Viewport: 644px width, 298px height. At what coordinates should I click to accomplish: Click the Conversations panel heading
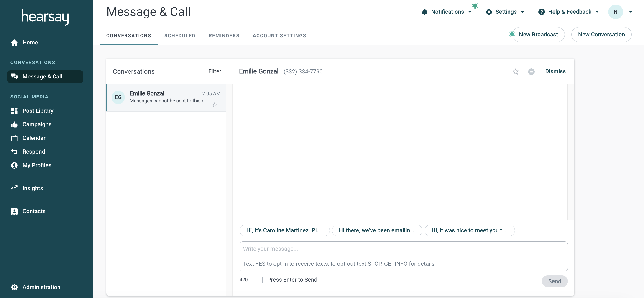click(x=133, y=71)
